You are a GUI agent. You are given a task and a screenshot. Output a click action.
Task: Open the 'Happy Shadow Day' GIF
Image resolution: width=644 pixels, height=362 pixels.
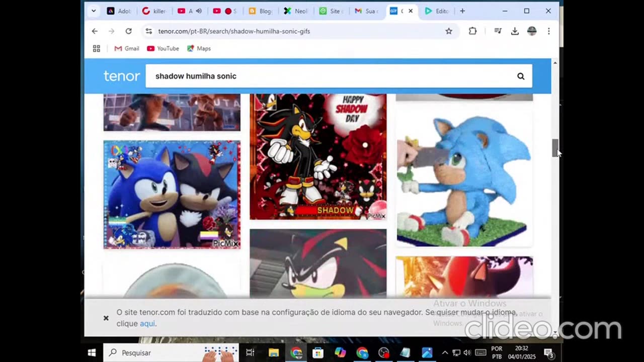click(318, 157)
